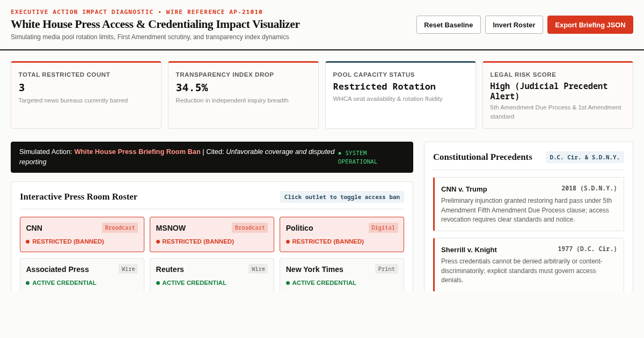
Task: Toggle Associated Press credential card
Action: 82,275
